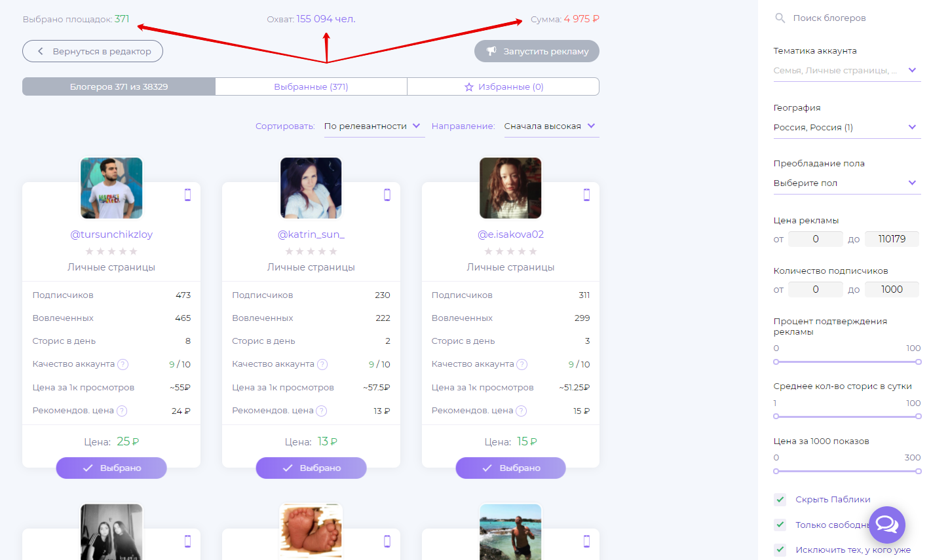Click Сумма: 4 975 ₽ total
The image size is (931, 560).
[565, 19]
